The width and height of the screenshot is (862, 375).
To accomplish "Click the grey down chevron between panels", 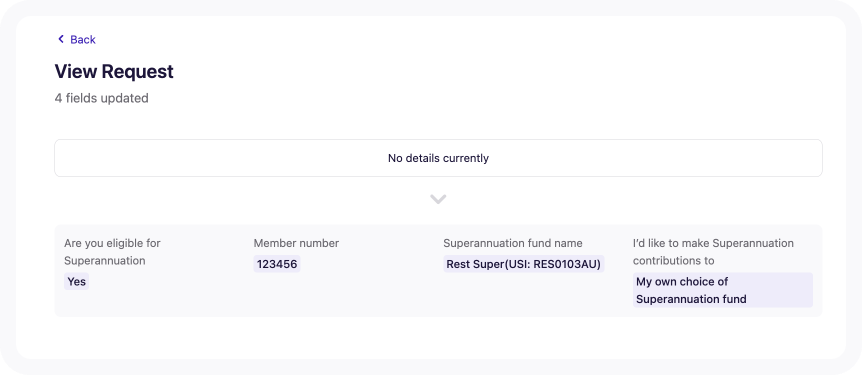I will (x=438, y=199).
